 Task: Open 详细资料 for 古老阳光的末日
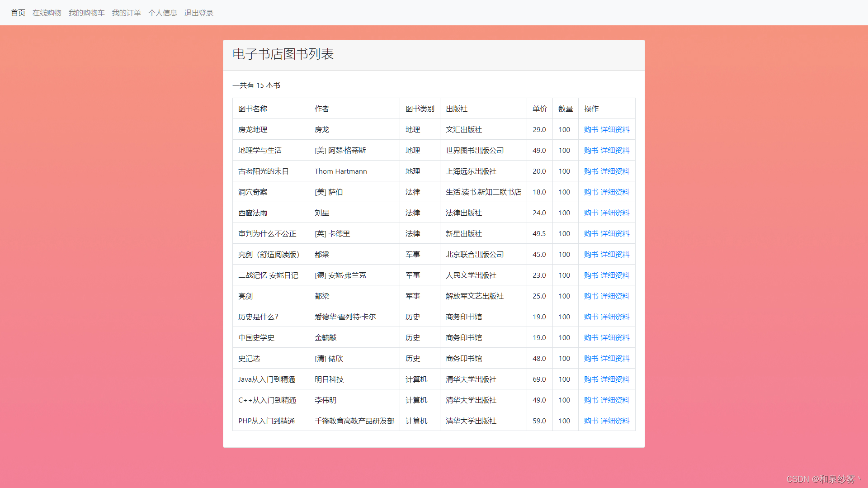(615, 171)
